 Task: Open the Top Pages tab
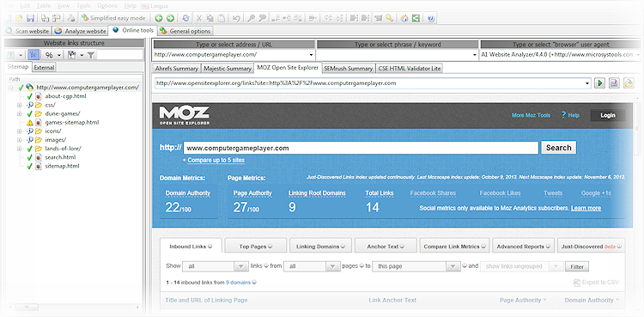(x=256, y=247)
